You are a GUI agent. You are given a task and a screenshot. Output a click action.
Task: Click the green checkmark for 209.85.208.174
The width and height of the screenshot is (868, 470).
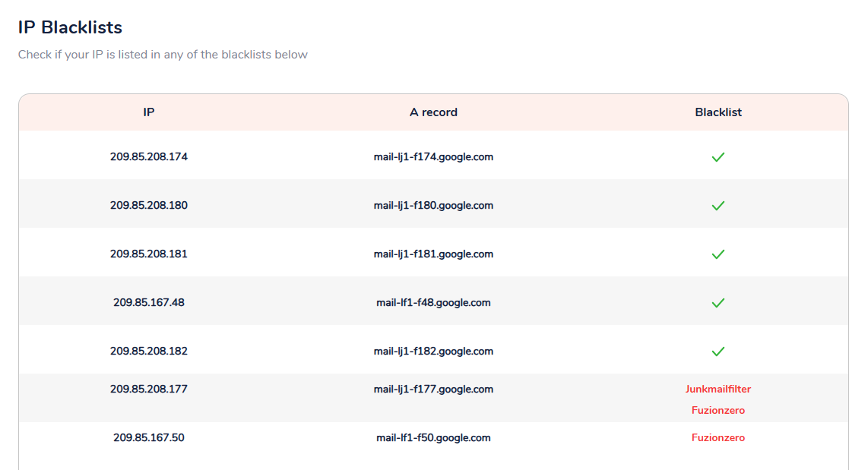[718, 157]
